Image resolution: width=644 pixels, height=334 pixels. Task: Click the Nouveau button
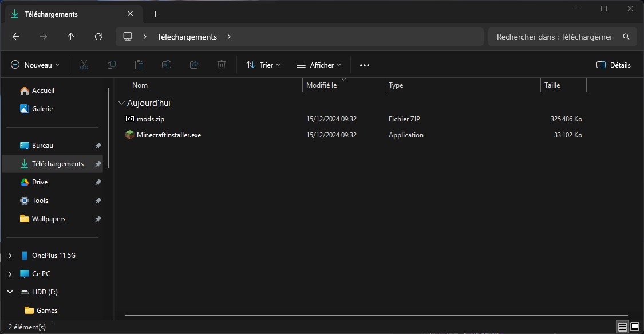point(35,65)
